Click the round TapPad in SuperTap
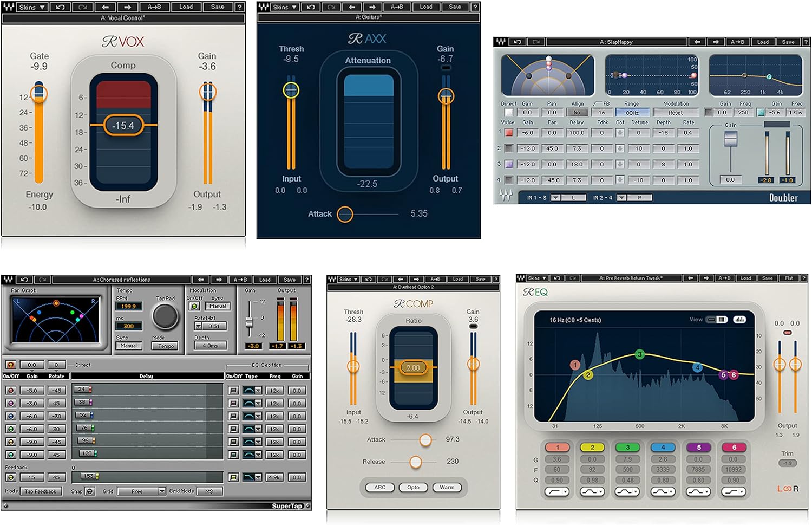Viewport: 812px width, 525px height. [165, 316]
